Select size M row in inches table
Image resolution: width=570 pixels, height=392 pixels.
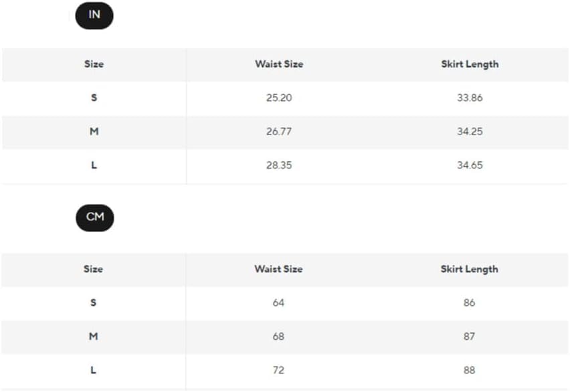pos(94,132)
